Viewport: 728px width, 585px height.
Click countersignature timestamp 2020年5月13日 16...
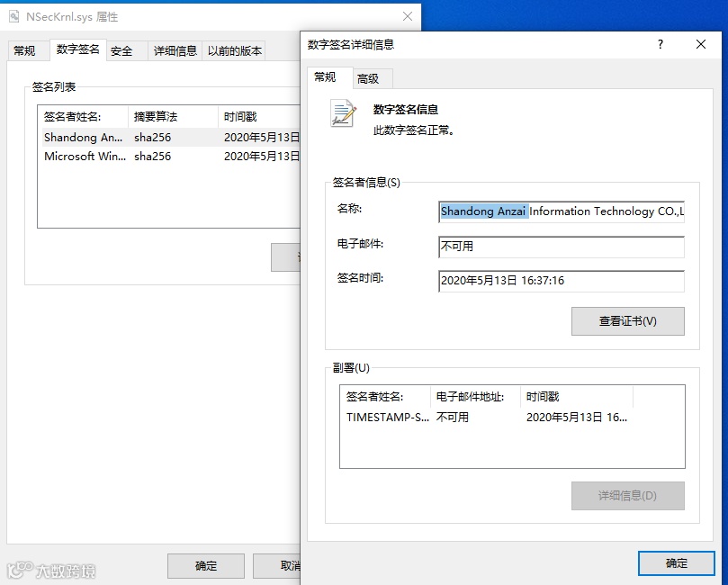click(577, 418)
